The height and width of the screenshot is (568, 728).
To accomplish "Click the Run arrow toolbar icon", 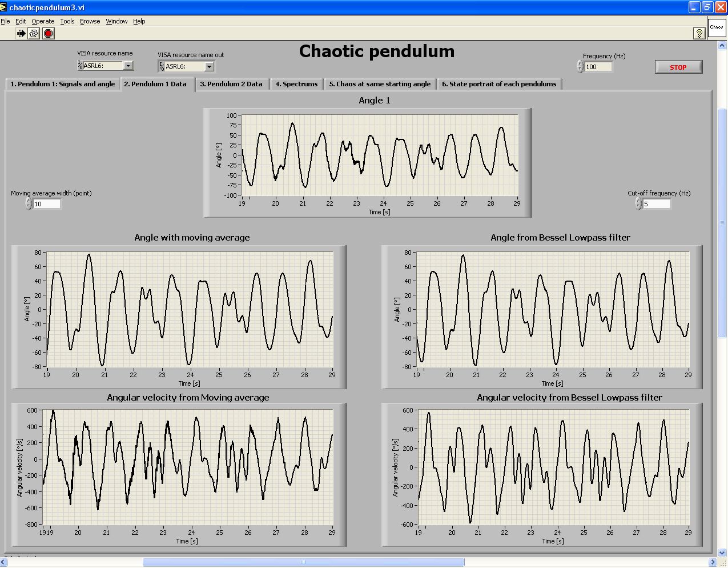I will click(21, 34).
